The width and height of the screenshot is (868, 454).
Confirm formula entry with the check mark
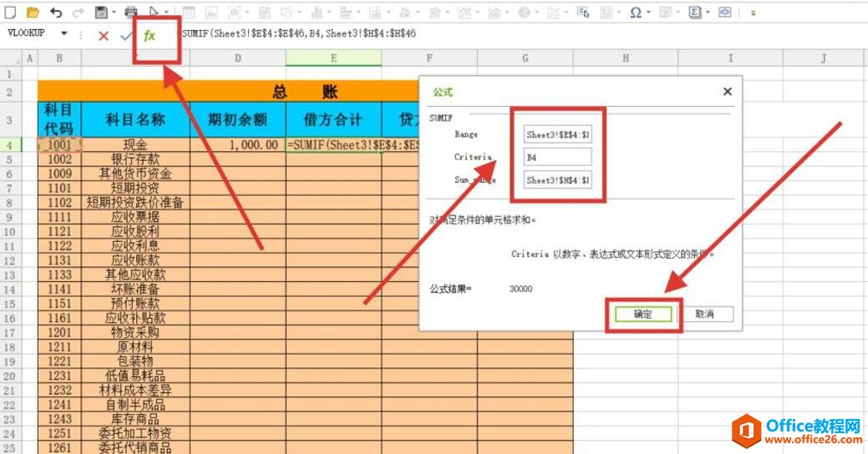pos(126,36)
